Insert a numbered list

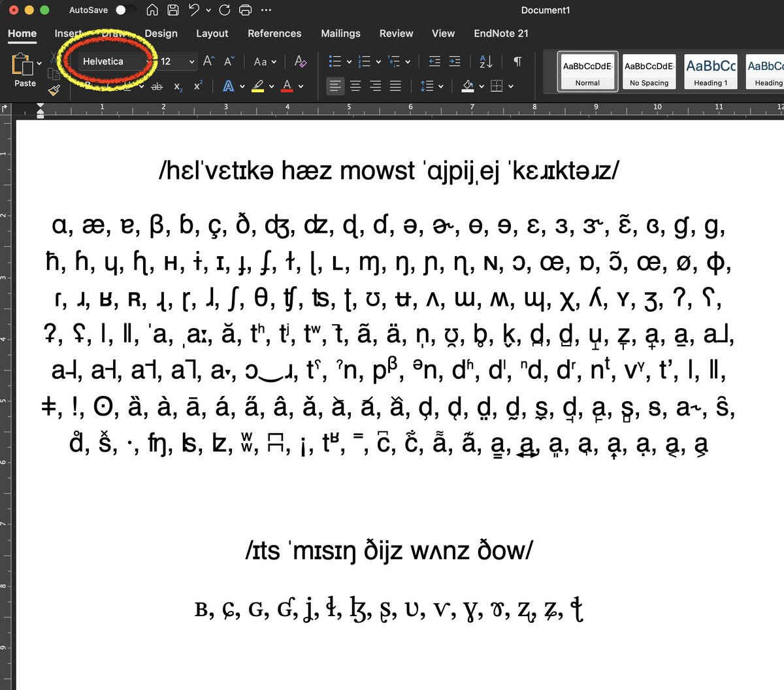(x=365, y=61)
